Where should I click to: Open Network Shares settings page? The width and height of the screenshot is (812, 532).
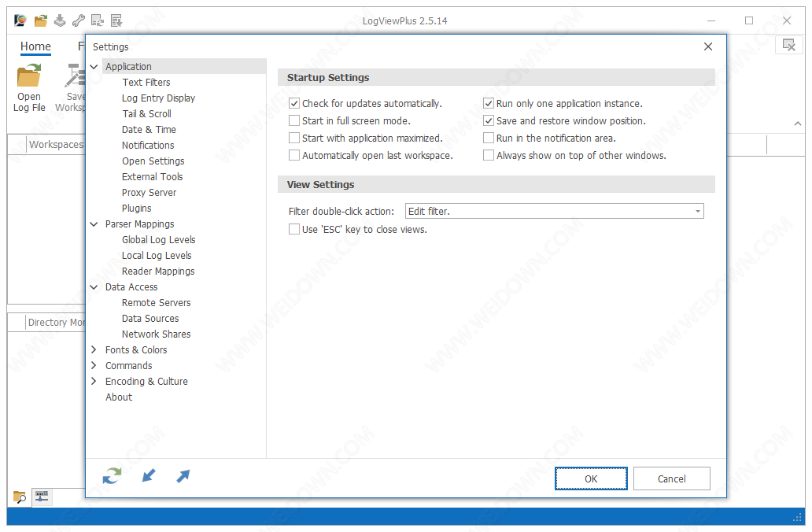[x=157, y=334]
